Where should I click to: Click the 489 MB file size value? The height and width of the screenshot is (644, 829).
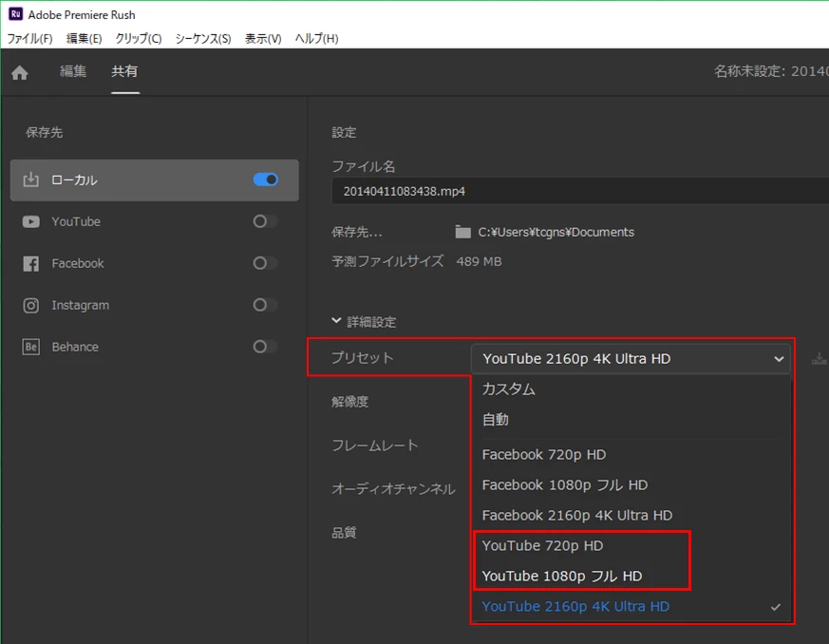tap(479, 262)
